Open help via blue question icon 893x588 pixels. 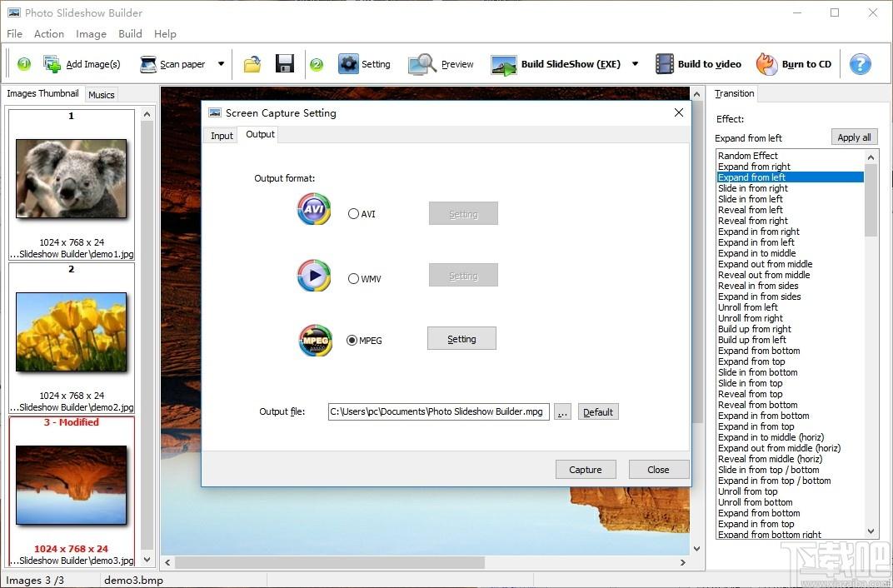860,64
